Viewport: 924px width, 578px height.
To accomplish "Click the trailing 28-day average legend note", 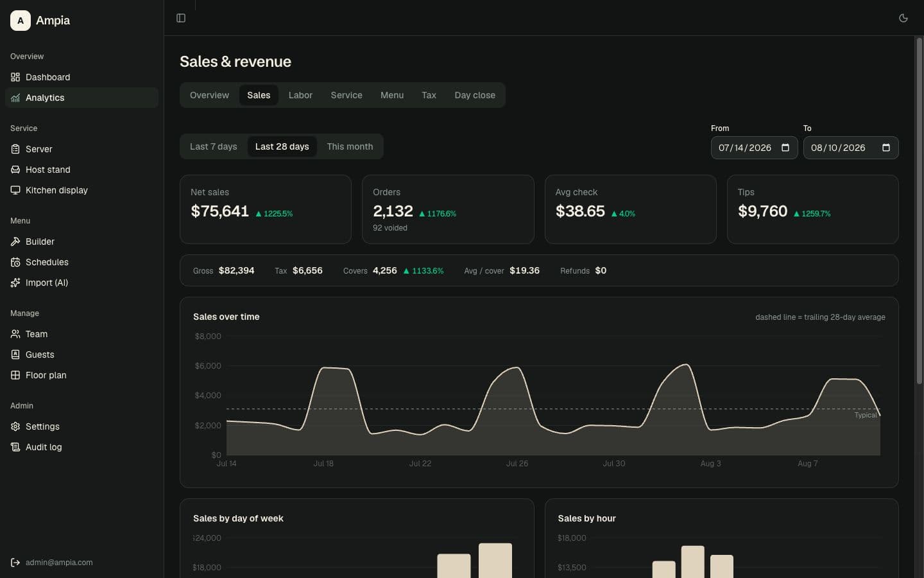I will [820, 317].
